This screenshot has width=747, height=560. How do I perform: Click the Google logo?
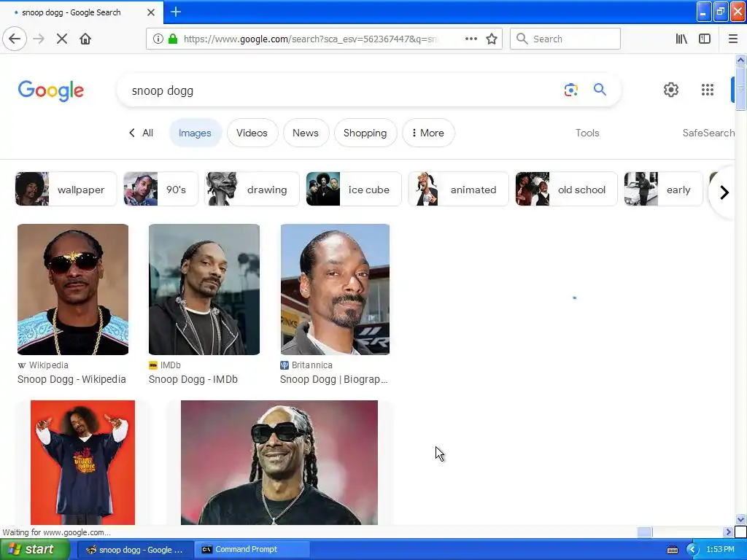(51, 90)
